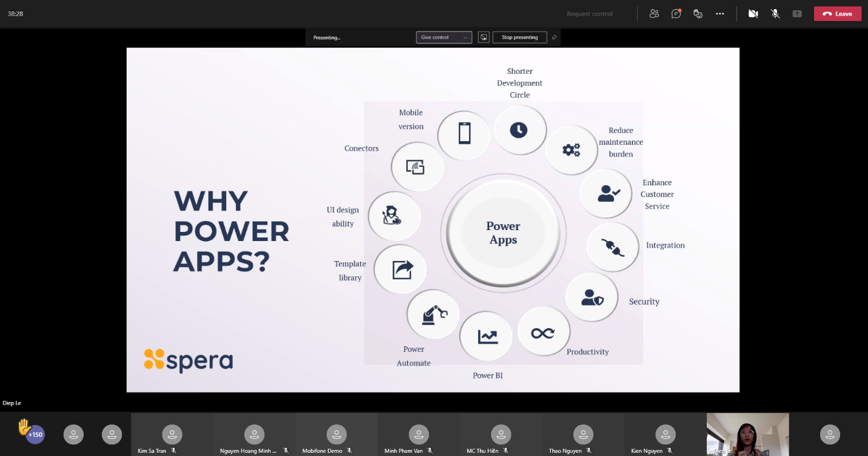Click Request control
Viewport: 868px width, 456px height.
point(590,13)
